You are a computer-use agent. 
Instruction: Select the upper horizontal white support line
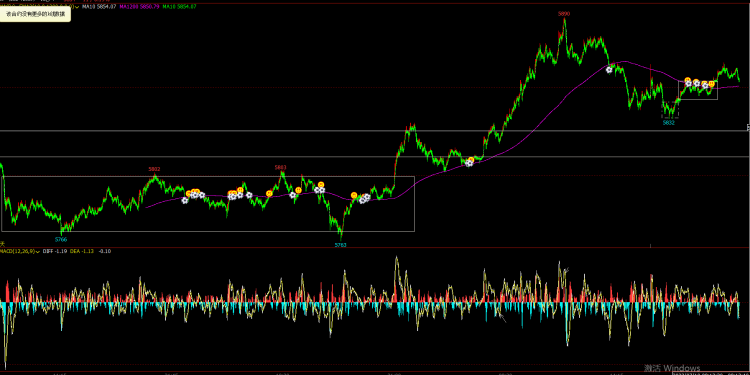[375, 131]
